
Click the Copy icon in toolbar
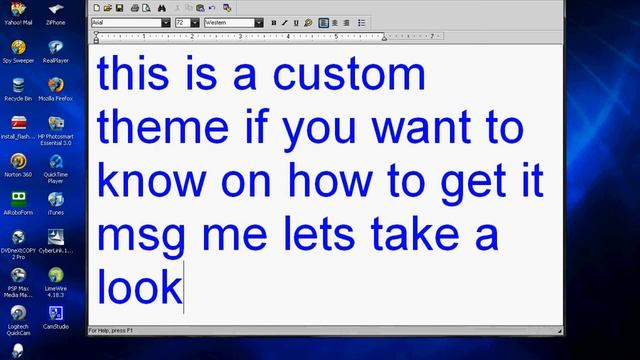click(189, 8)
